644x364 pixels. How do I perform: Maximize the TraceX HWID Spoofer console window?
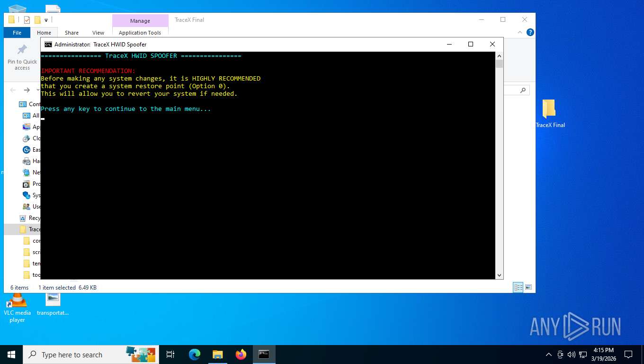click(x=471, y=44)
